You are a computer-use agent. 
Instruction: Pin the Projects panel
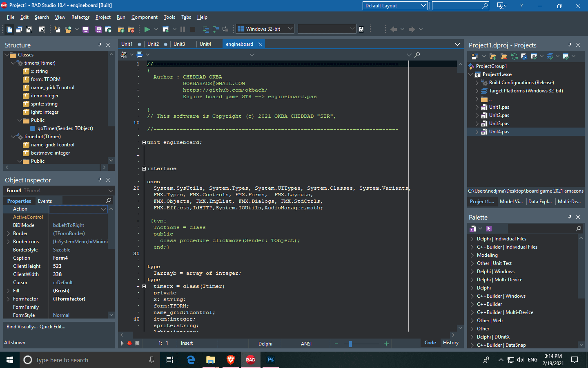tap(570, 45)
